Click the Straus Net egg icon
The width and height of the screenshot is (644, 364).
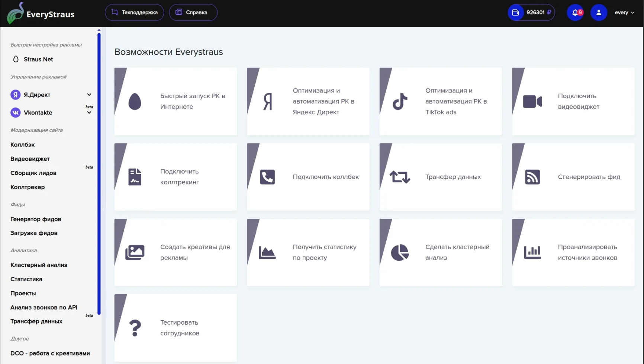16,59
